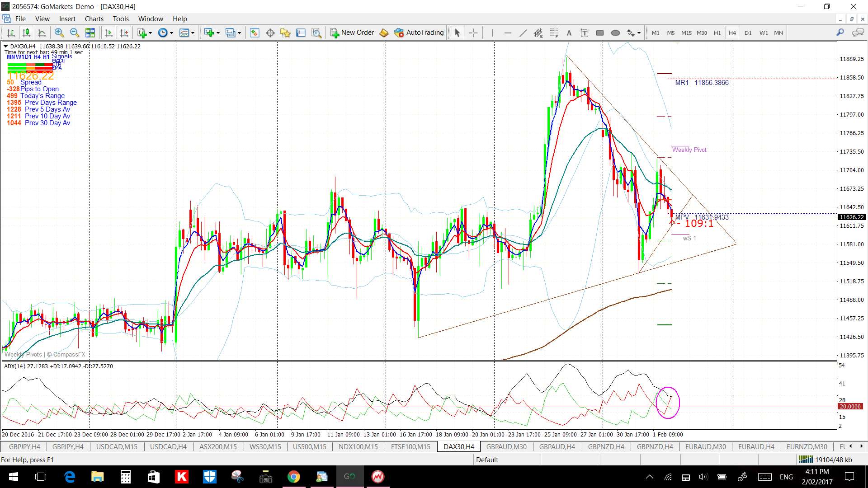Screen dimensions: 868x488
Task: Toggle the H4 timeframe button
Action: coord(732,33)
